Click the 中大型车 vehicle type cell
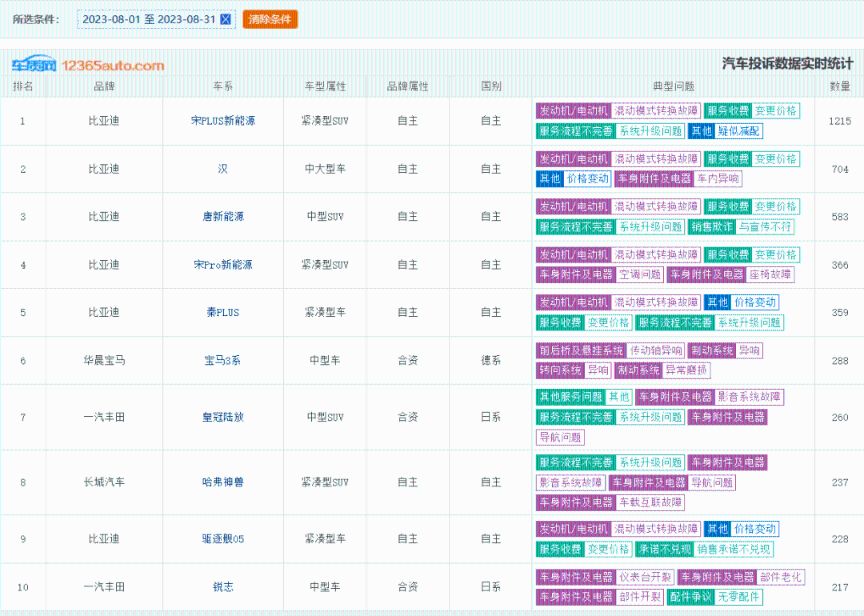Image resolution: width=864 pixels, height=616 pixels. click(325, 169)
